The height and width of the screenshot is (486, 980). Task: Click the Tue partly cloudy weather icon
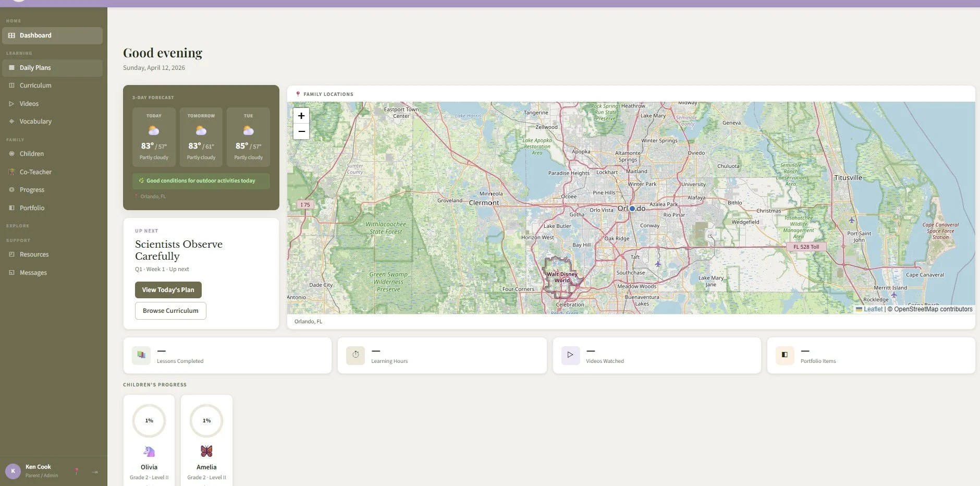click(249, 130)
